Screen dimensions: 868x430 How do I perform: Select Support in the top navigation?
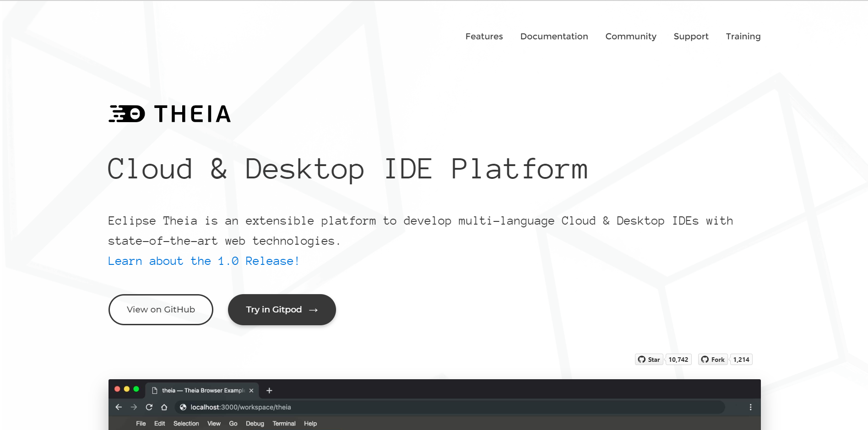(x=691, y=37)
